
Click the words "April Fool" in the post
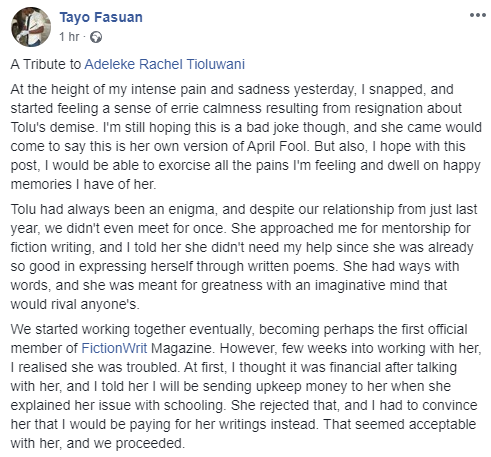point(277,146)
